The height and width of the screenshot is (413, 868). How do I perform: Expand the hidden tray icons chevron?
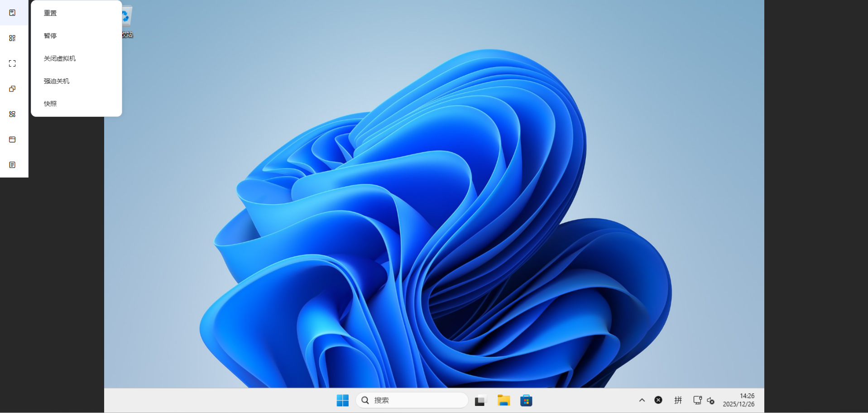[642, 400]
